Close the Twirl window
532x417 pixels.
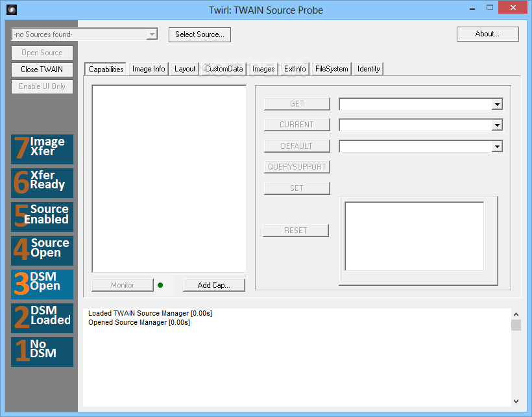coord(513,8)
